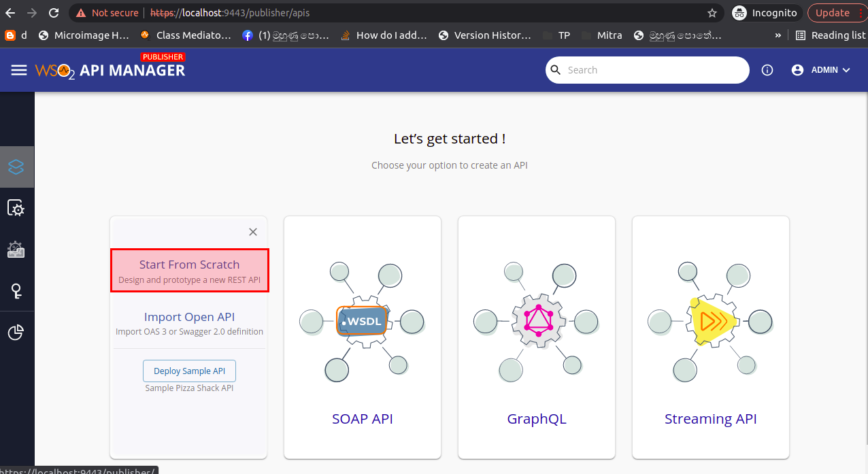Open the Scopes key icon in the sidebar

(16, 291)
